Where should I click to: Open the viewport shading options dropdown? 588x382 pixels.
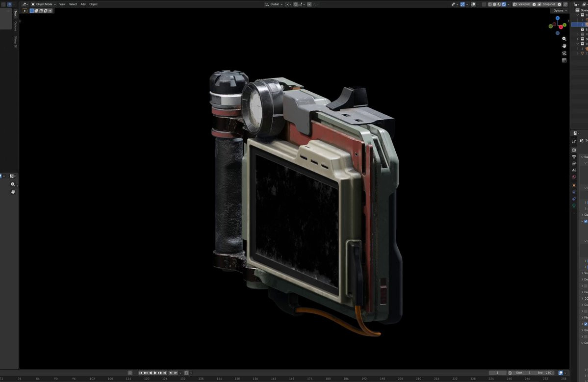(509, 4)
